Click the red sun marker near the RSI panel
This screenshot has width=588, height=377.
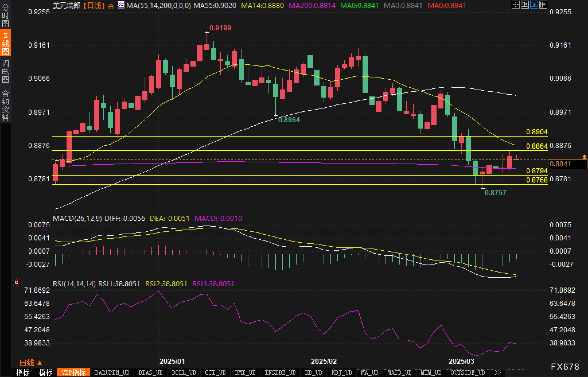pos(17,283)
